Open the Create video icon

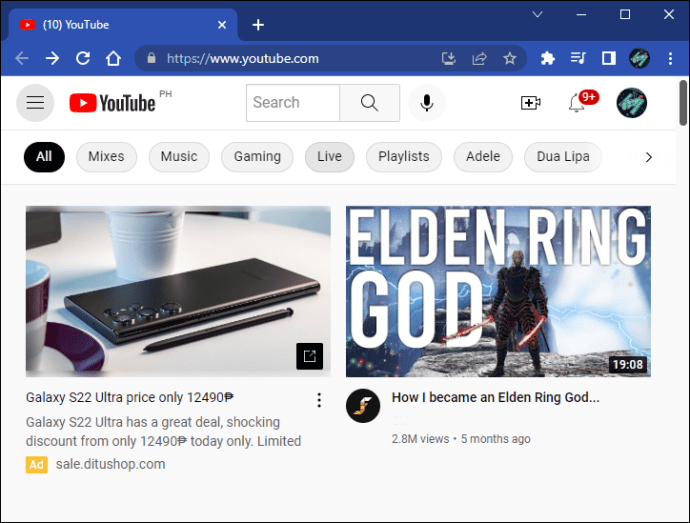(x=531, y=103)
